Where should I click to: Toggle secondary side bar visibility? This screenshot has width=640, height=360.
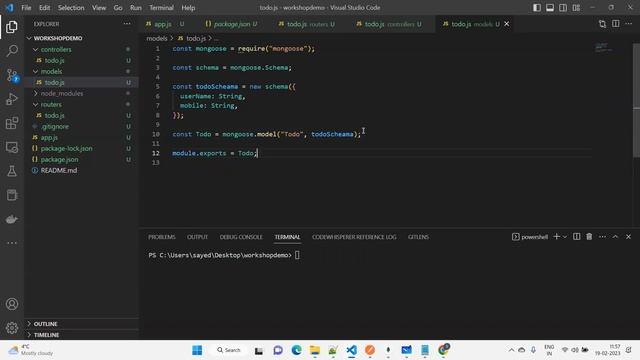pyautogui.click(x=563, y=7)
